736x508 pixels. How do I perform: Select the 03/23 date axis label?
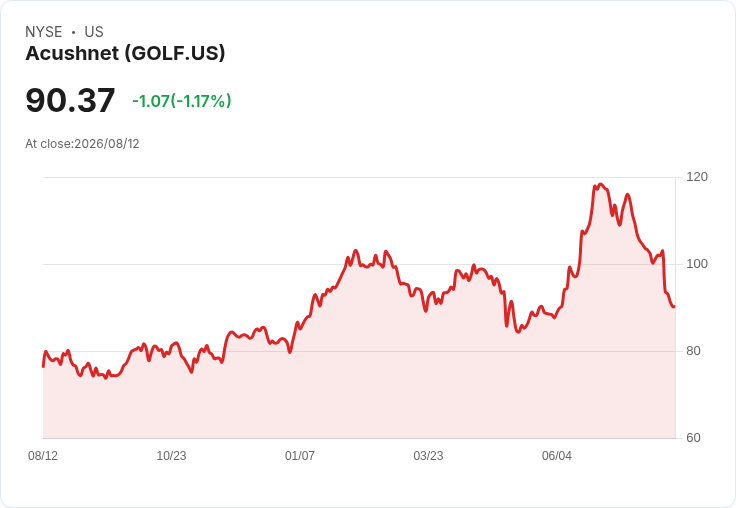pyautogui.click(x=428, y=455)
